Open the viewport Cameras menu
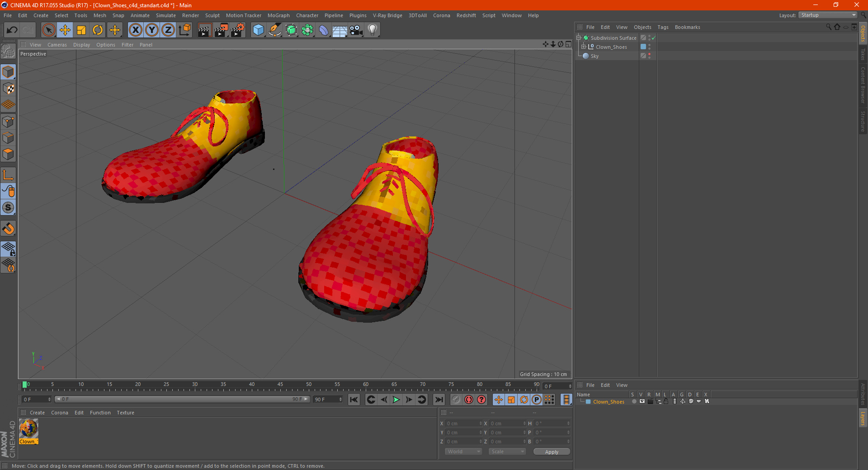Image resolution: width=868 pixels, height=470 pixels. click(x=57, y=45)
